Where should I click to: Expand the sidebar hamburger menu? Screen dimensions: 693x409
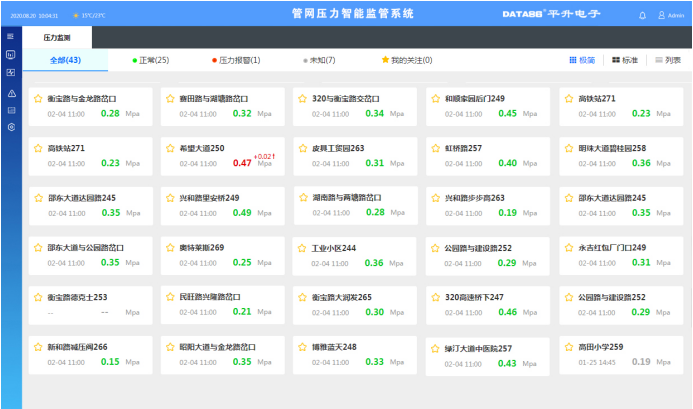[x=10, y=36]
